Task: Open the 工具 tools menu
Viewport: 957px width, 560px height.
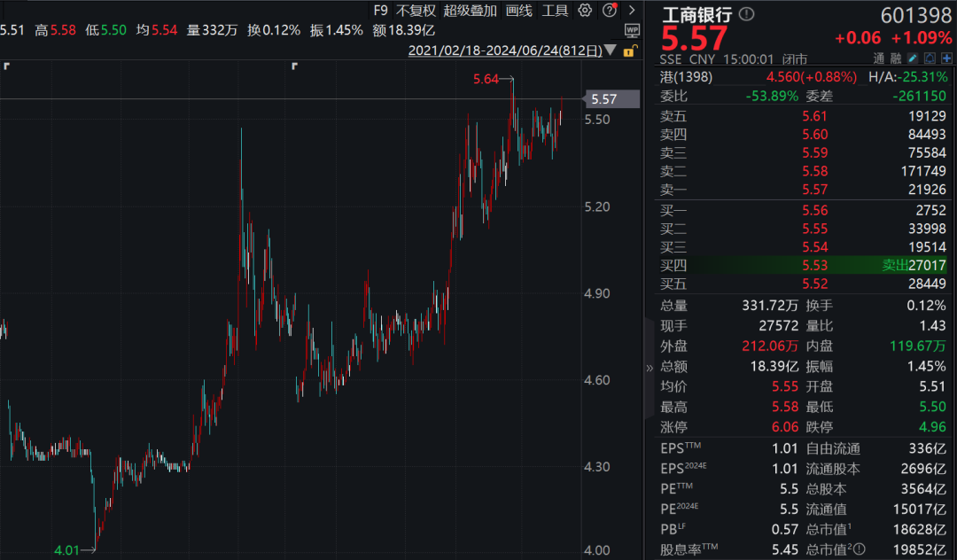Action: point(555,11)
